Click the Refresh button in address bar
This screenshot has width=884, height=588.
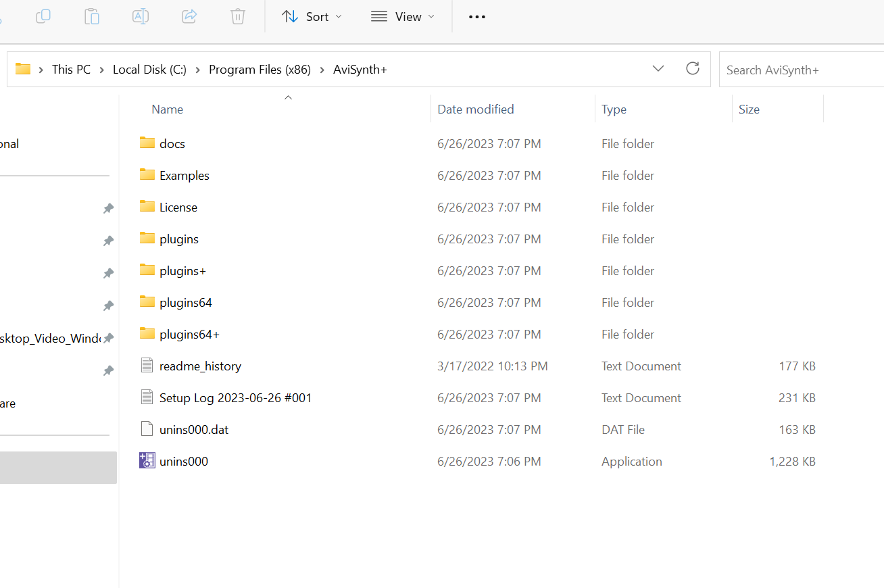tap(693, 68)
